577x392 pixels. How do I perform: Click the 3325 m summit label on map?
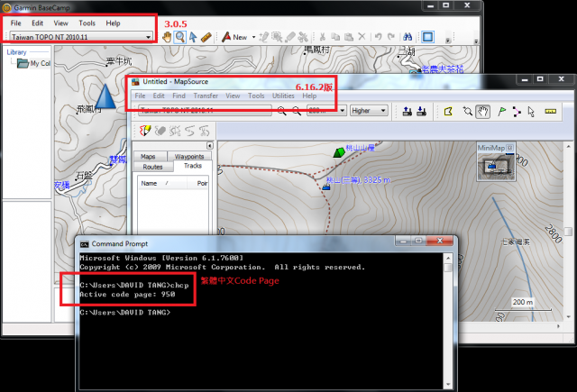click(x=358, y=180)
